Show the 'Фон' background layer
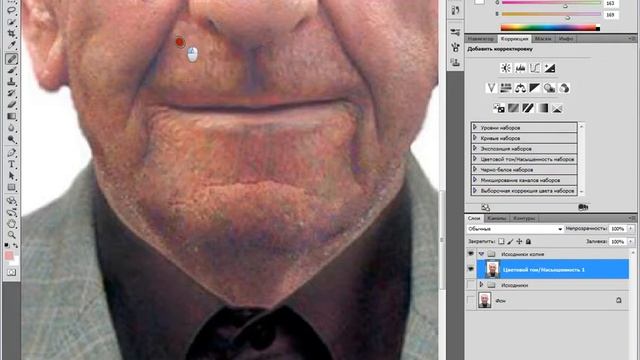Screen dimensions: 640x360 pyautogui.click(x=471, y=300)
